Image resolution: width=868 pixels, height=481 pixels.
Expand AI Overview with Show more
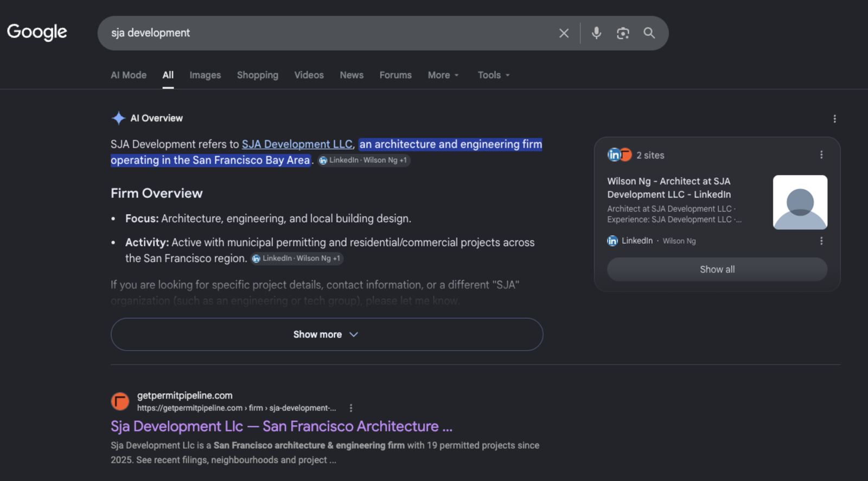327,334
